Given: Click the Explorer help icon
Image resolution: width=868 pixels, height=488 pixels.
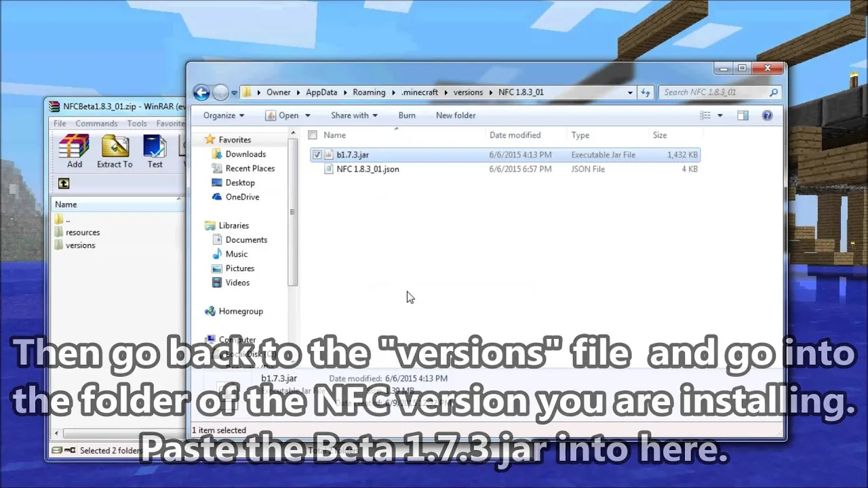Looking at the screenshot, I should tap(767, 115).
